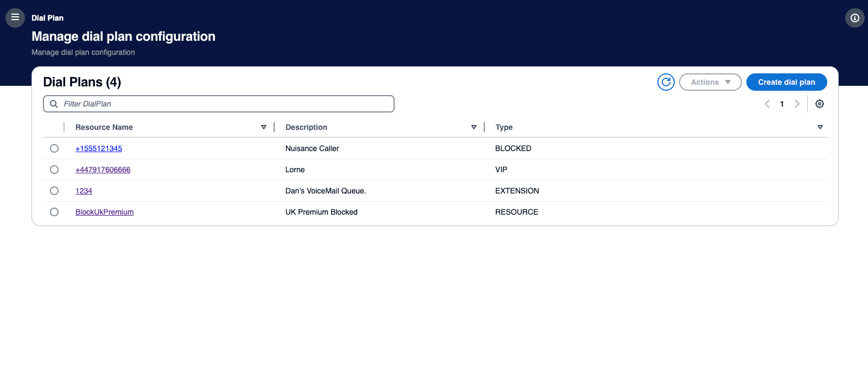
Task: Sort by Description column arrow
Action: coord(473,127)
